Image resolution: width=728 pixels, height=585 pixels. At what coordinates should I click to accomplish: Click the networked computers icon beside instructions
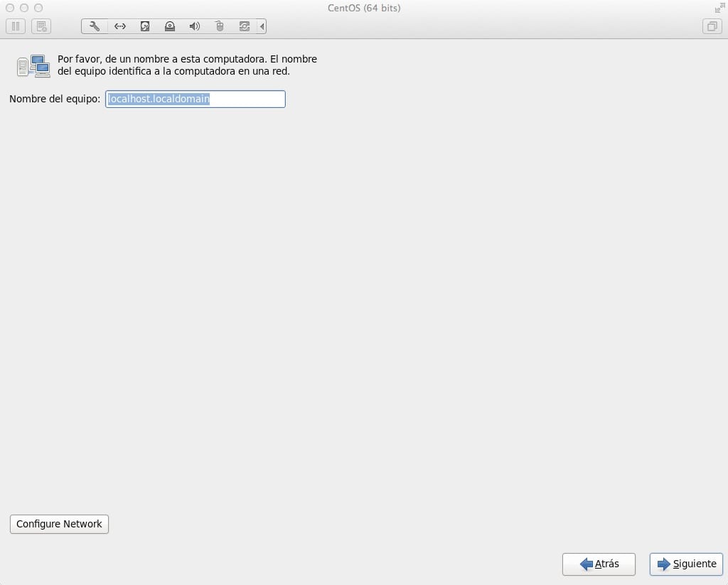pos(33,66)
